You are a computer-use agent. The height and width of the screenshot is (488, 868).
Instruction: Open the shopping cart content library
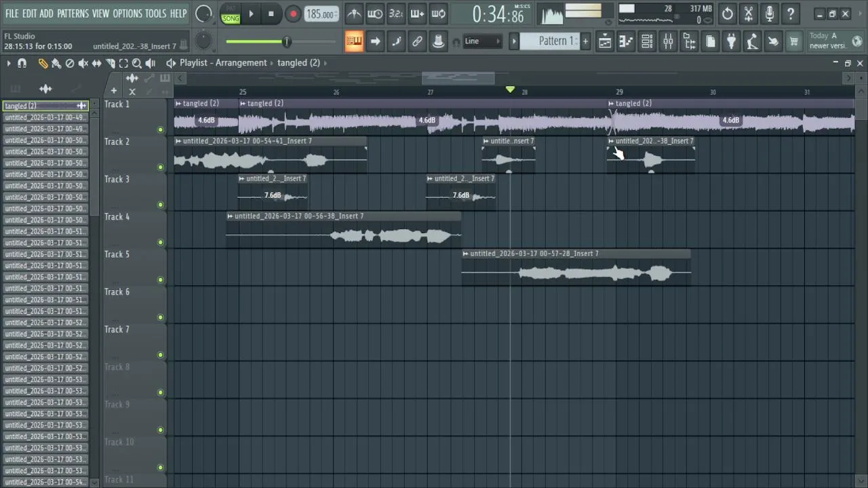pos(794,41)
